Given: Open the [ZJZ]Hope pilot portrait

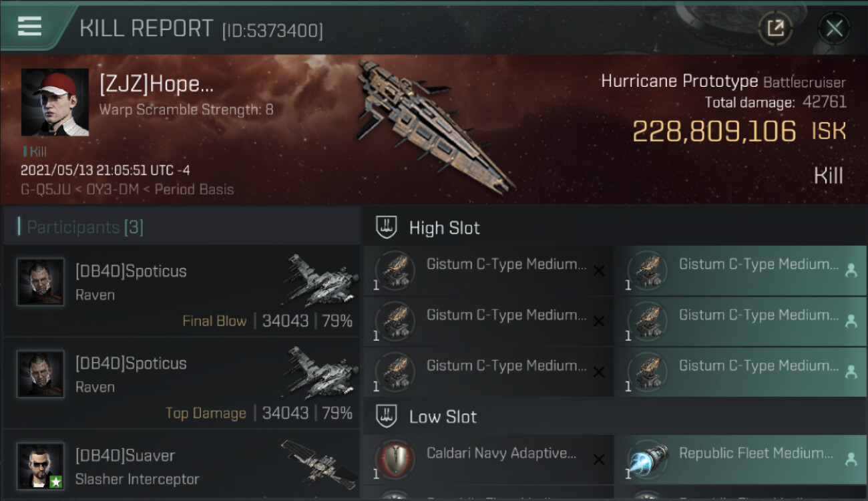Looking at the screenshot, I should point(55,102).
